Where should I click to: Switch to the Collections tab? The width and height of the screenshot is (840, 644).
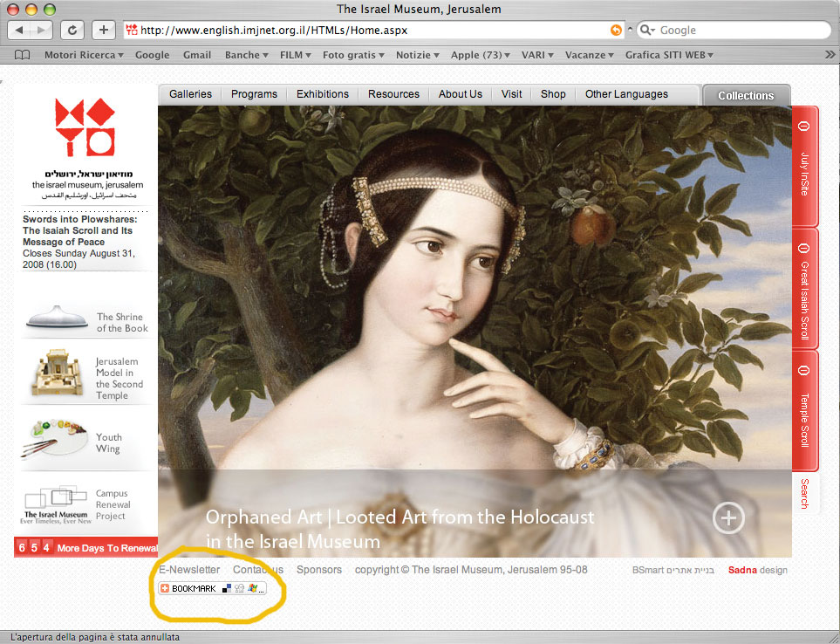pyautogui.click(x=747, y=95)
